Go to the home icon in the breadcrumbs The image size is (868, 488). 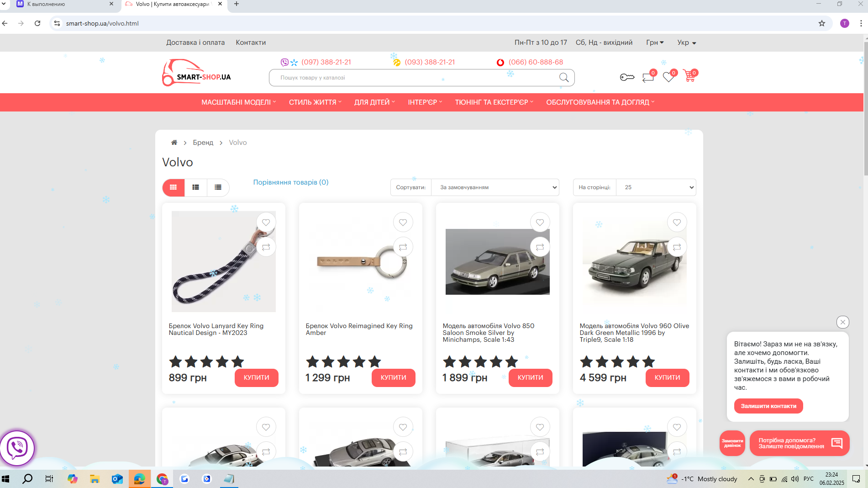coord(174,143)
